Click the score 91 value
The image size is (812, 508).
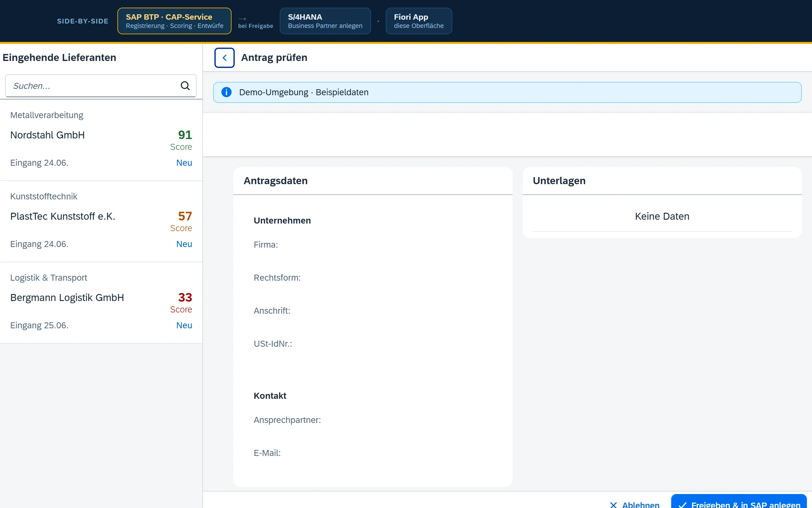pyautogui.click(x=185, y=135)
